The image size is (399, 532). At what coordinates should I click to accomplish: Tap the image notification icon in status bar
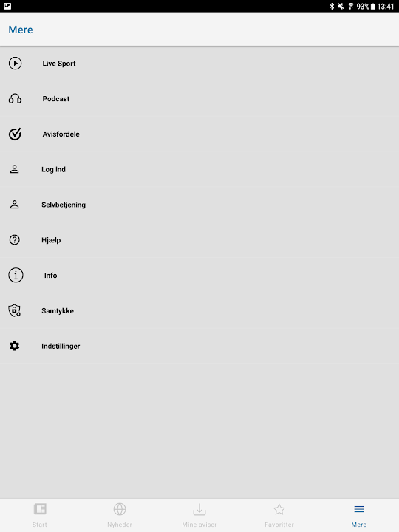[7, 6]
